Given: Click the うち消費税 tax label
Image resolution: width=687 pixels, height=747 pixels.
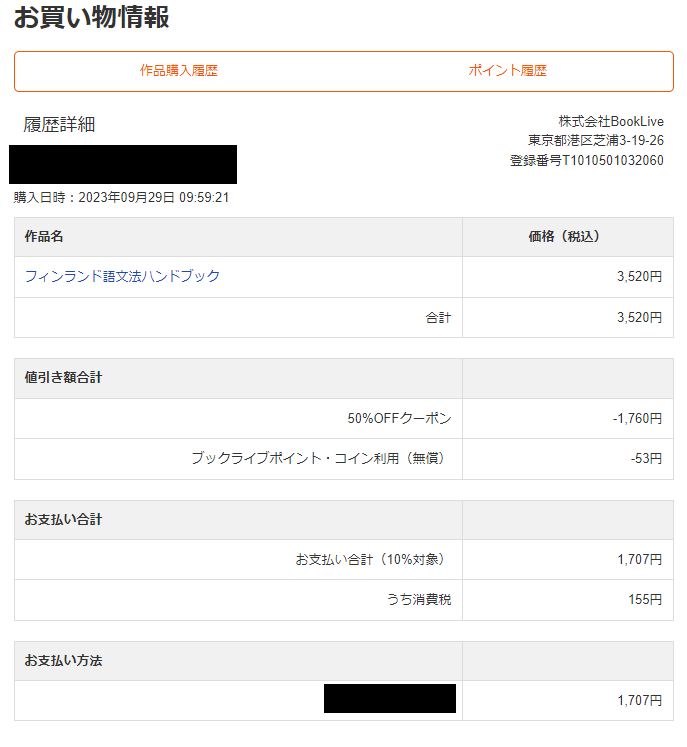Looking at the screenshot, I should click(x=418, y=600).
